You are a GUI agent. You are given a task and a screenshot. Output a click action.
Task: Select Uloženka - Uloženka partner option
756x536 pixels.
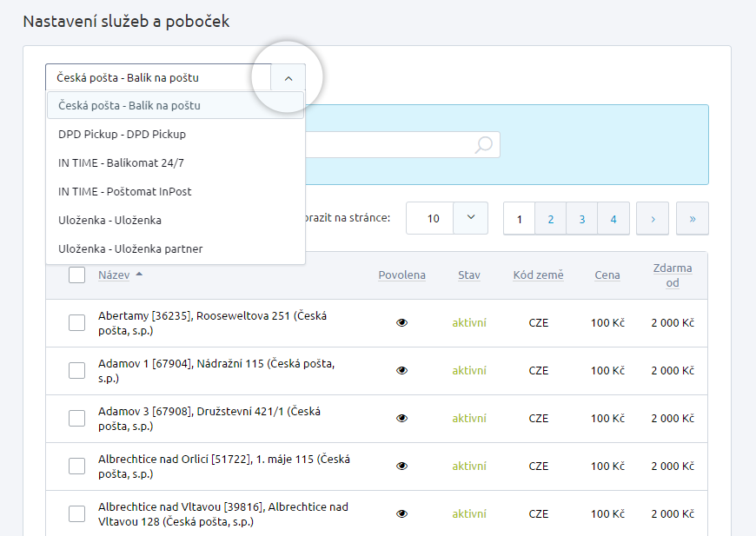pyautogui.click(x=176, y=248)
